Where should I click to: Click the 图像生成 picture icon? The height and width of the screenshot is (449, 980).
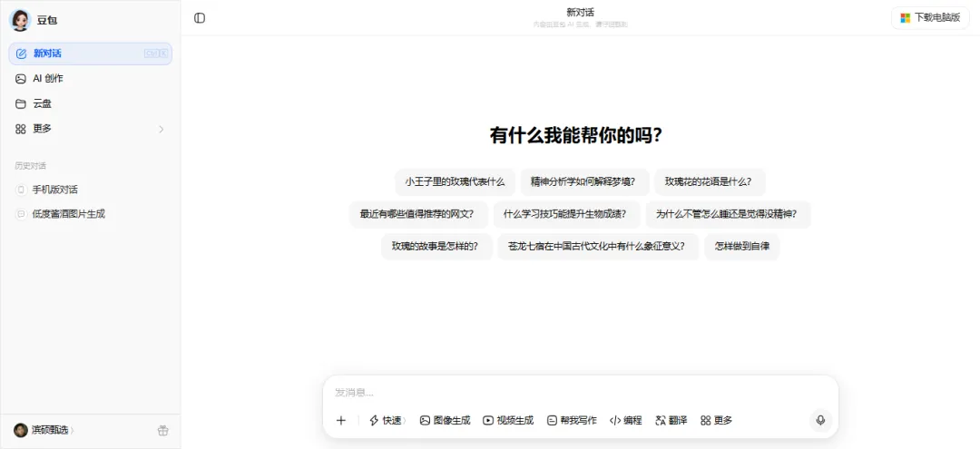pyautogui.click(x=425, y=420)
